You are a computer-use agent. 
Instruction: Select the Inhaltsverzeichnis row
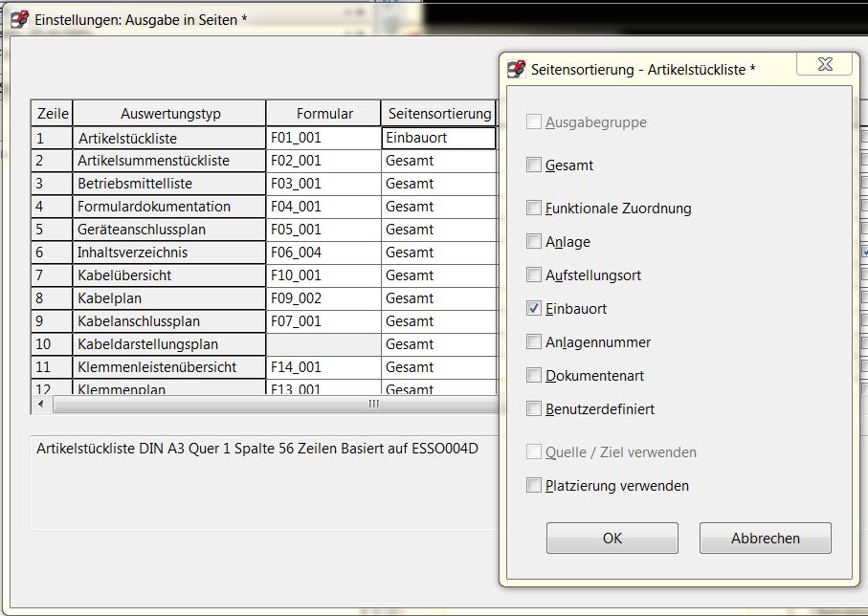(169, 253)
